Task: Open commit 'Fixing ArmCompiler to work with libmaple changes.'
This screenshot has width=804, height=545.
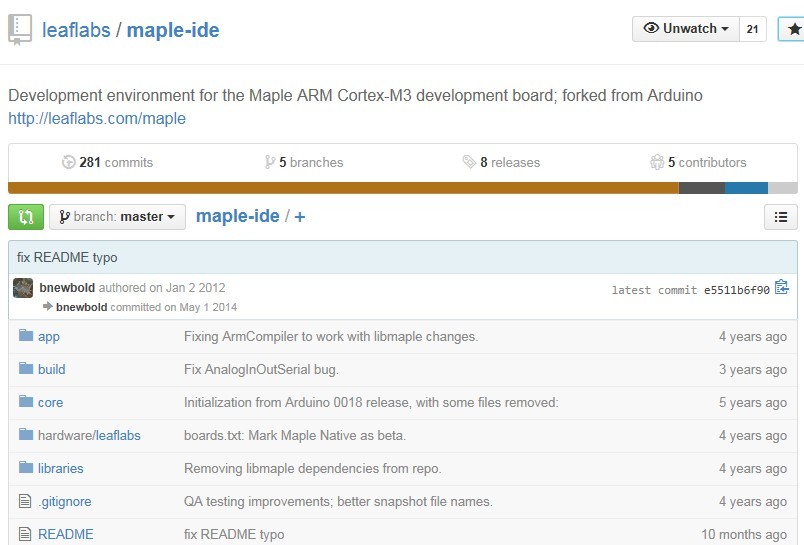Action: point(331,337)
